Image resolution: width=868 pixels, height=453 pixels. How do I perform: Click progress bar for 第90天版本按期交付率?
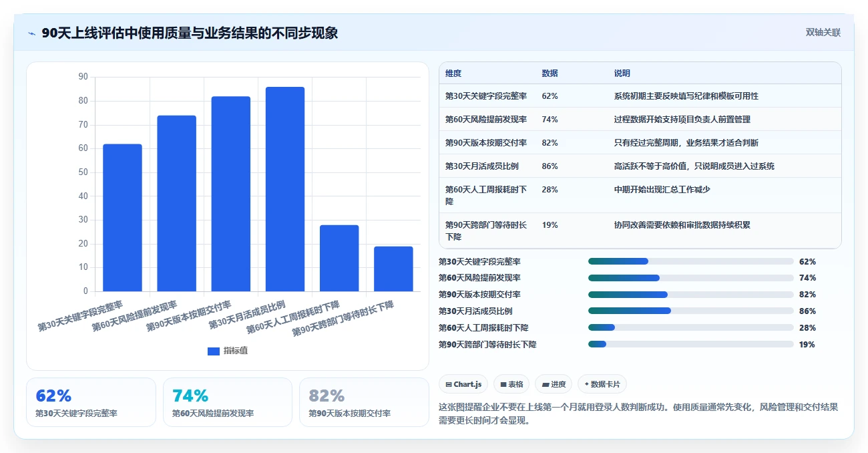690,295
